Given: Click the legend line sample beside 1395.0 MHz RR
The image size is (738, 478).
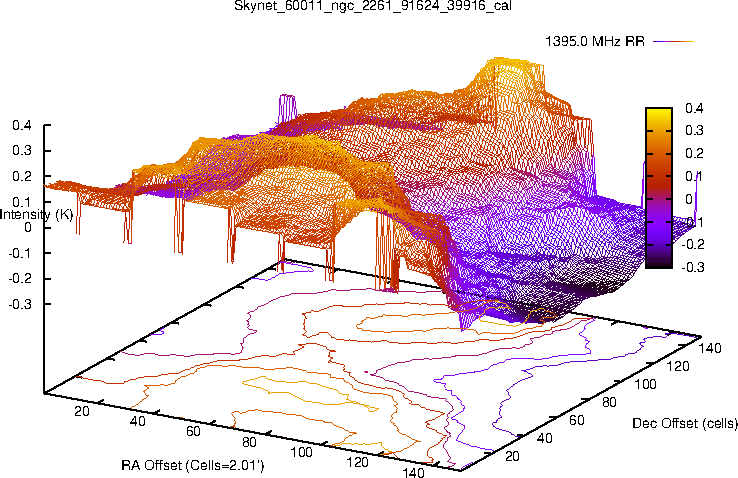Looking at the screenshot, I should click(674, 41).
